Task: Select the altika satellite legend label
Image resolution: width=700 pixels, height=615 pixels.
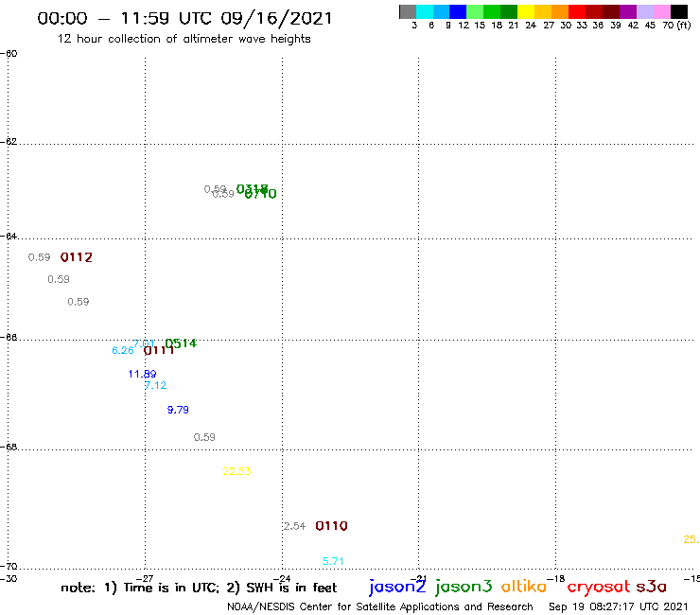Action: [x=524, y=586]
